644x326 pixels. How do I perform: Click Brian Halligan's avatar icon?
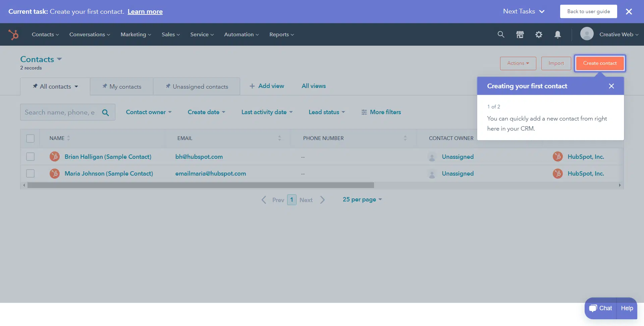pyautogui.click(x=55, y=156)
